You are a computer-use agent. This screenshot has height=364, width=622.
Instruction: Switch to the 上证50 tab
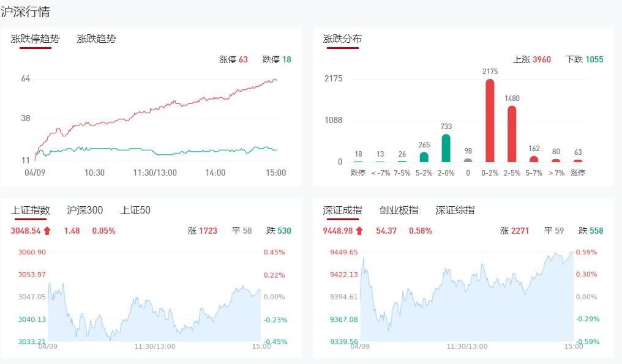[x=135, y=210]
